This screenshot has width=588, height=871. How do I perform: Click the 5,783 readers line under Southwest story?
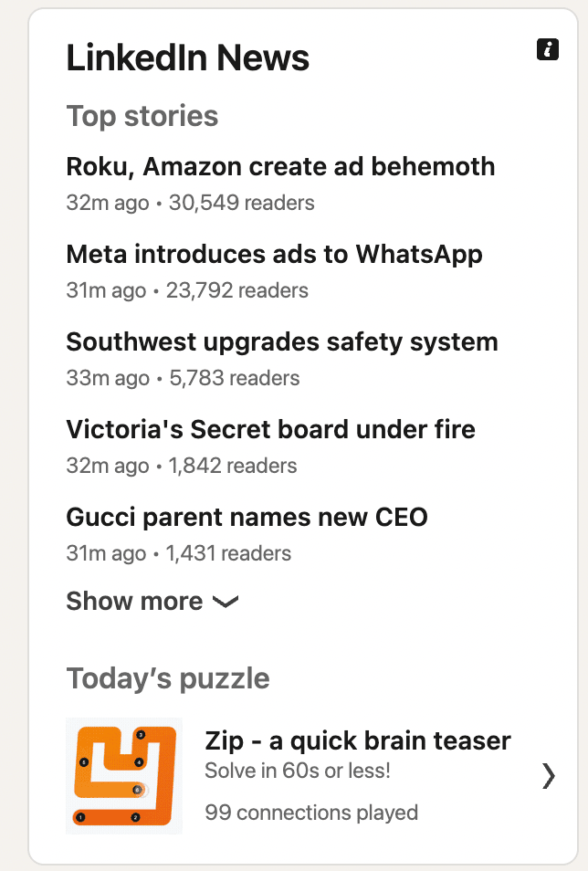pyautogui.click(x=183, y=378)
